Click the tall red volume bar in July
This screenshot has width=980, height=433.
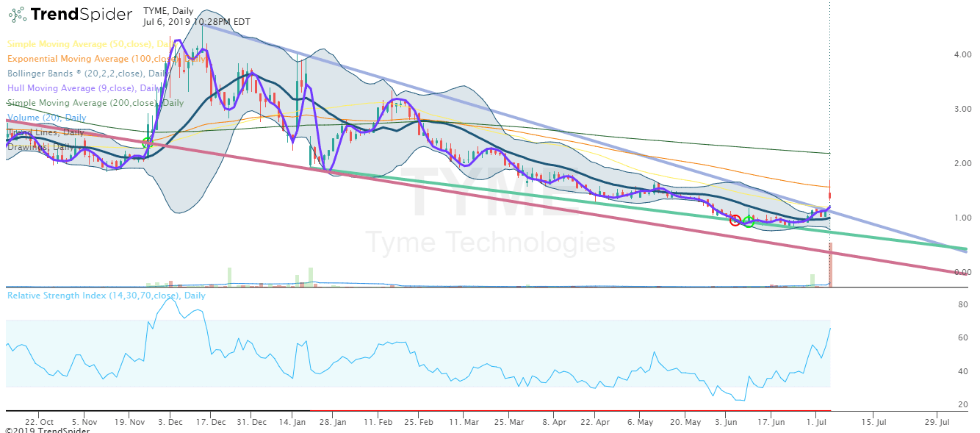coord(830,264)
